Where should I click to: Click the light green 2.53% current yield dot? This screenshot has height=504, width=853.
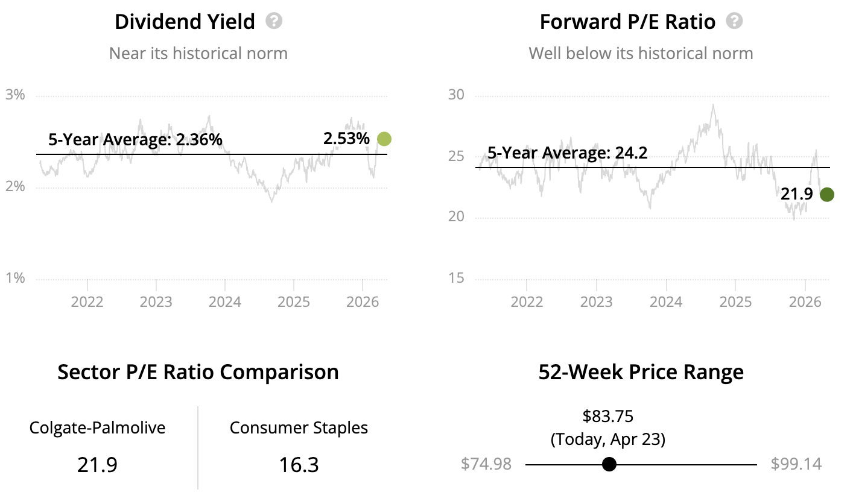(x=384, y=139)
